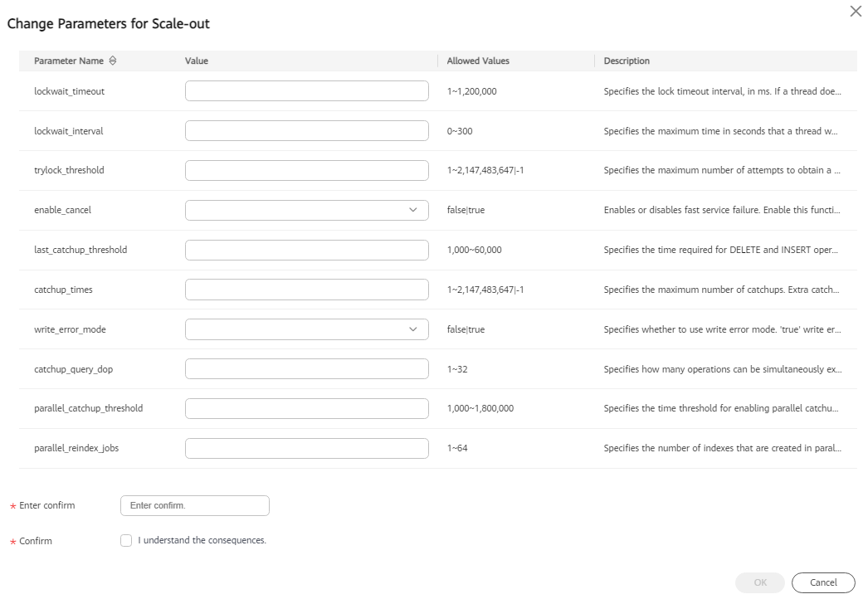This screenshot has height=599, width=868.
Task: Click allowed value 1,000~60,000
Action: click(x=475, y=251)
